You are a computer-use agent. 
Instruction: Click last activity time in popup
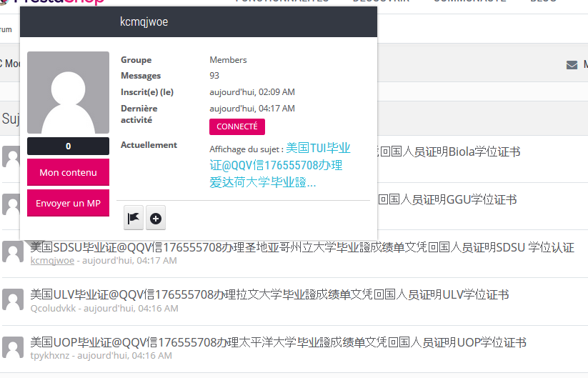pos(252,109)
